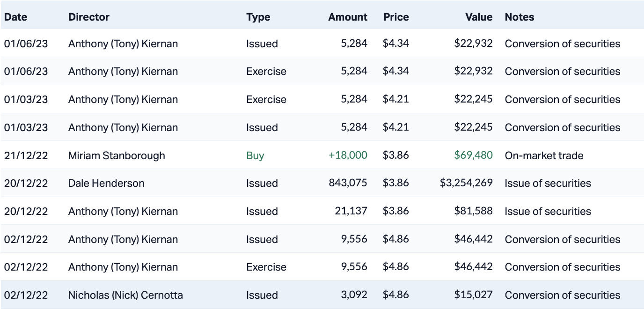The image size is (644, 309).
Task: Click the Notes column header
Action: pyautogui.click(x=520, y=17)
